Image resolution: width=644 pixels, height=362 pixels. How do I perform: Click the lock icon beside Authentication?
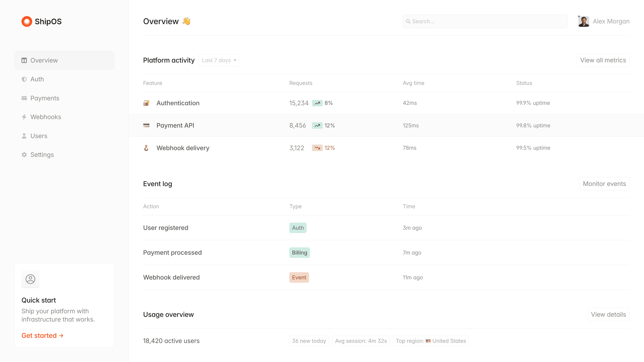coord(146,103)
